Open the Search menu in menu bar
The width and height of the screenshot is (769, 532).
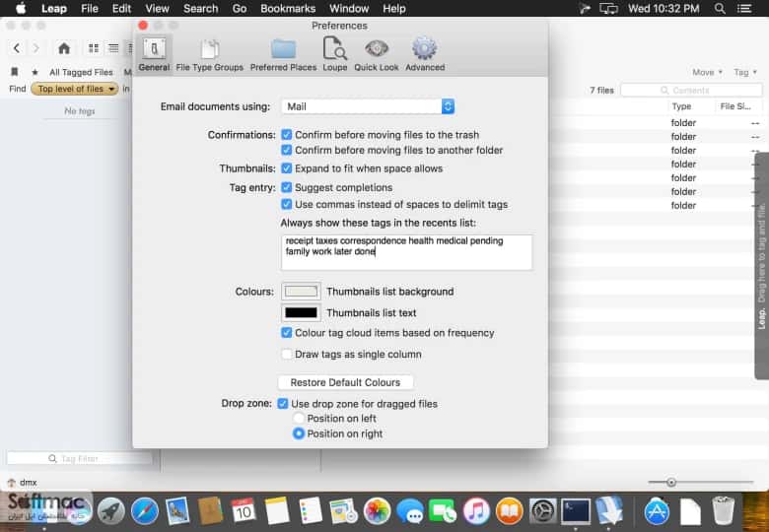pyautogui.click(x=200, y=8)
